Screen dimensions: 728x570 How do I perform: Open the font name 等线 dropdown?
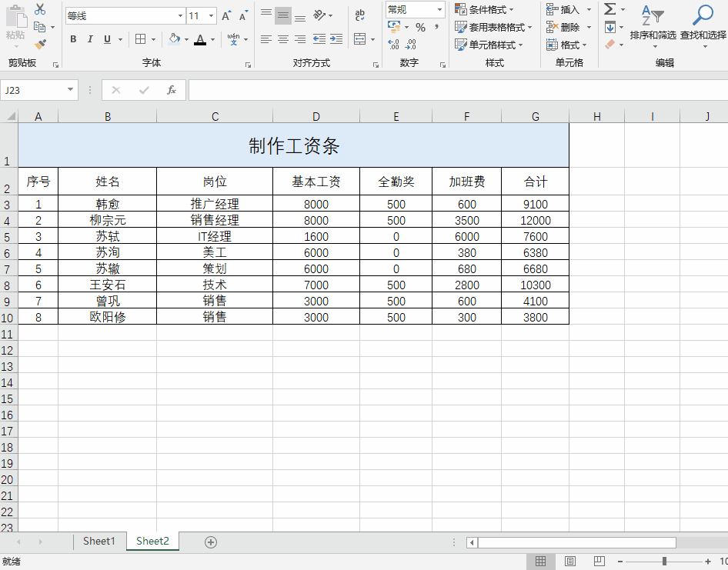[x=123, y=15]
